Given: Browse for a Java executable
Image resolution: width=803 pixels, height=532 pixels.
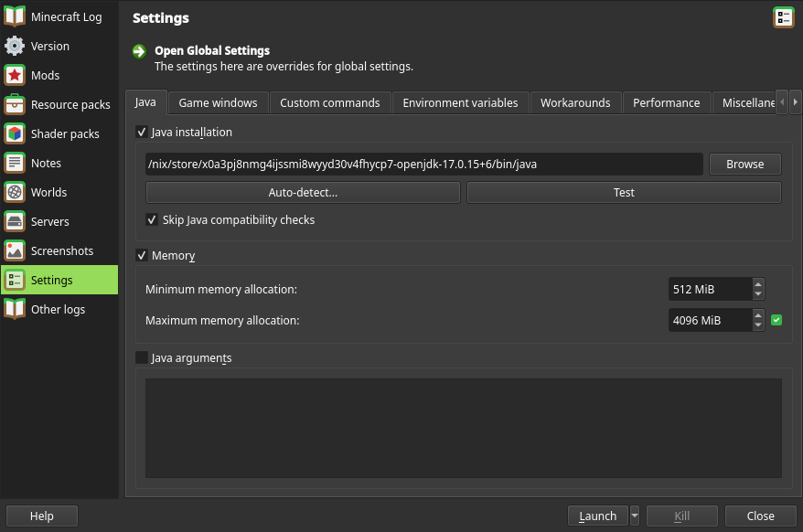Looking at the screenshot, I should (x=744, y=164).
